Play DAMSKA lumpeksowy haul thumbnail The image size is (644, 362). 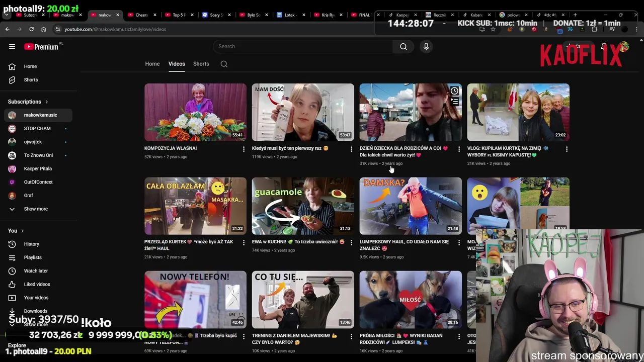(x=411, y=206)
